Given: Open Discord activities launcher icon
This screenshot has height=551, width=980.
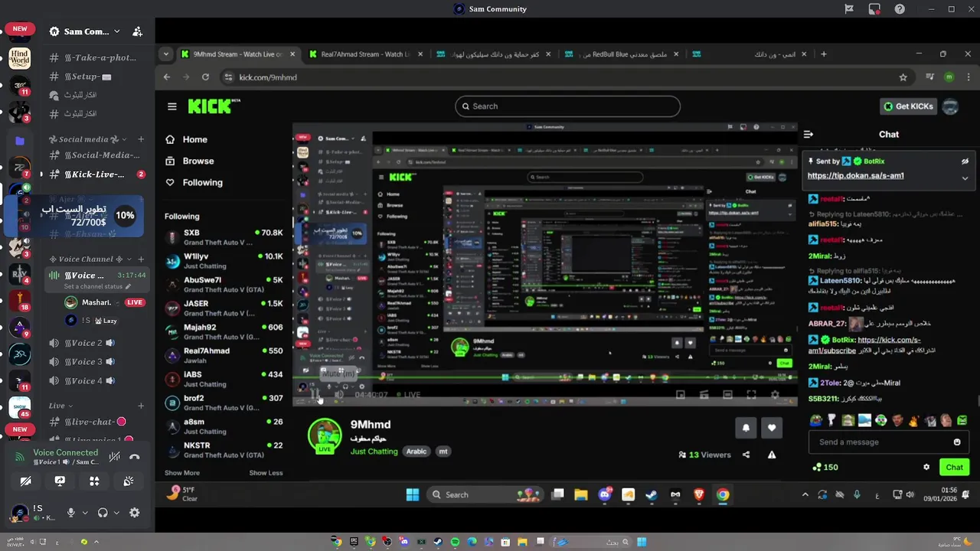Looking at the screenshot, I should [x=94, y=481].
